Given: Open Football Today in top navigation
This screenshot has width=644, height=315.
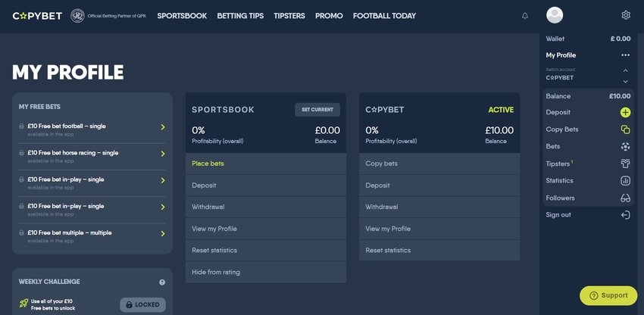Looking at the screenshot, I should (384, 16).
